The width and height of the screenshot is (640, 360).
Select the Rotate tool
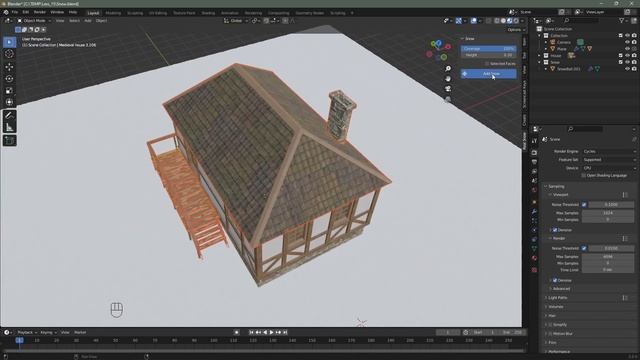tap(9, 78)
